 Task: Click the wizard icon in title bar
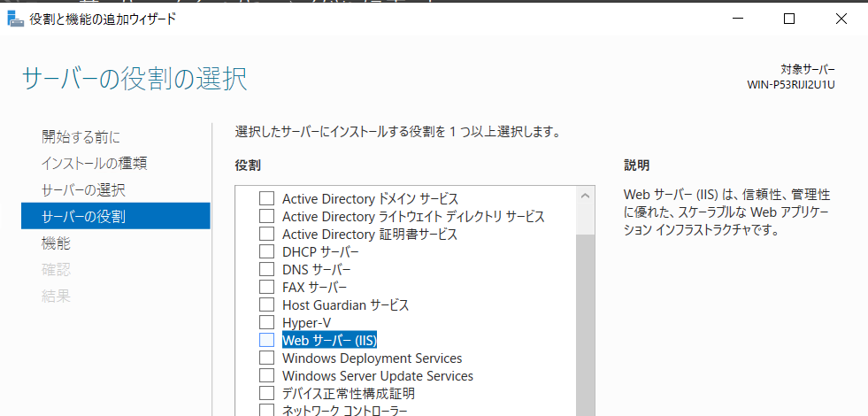point(16,19)
